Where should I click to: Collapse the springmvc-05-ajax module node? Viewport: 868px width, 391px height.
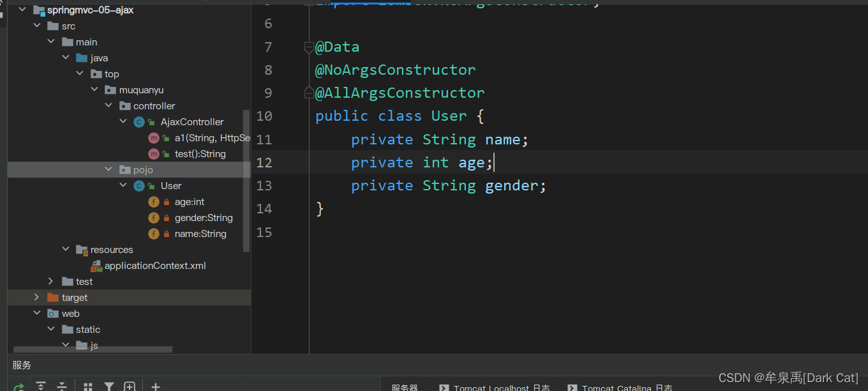pyautogui.click(x=23, y=10)
